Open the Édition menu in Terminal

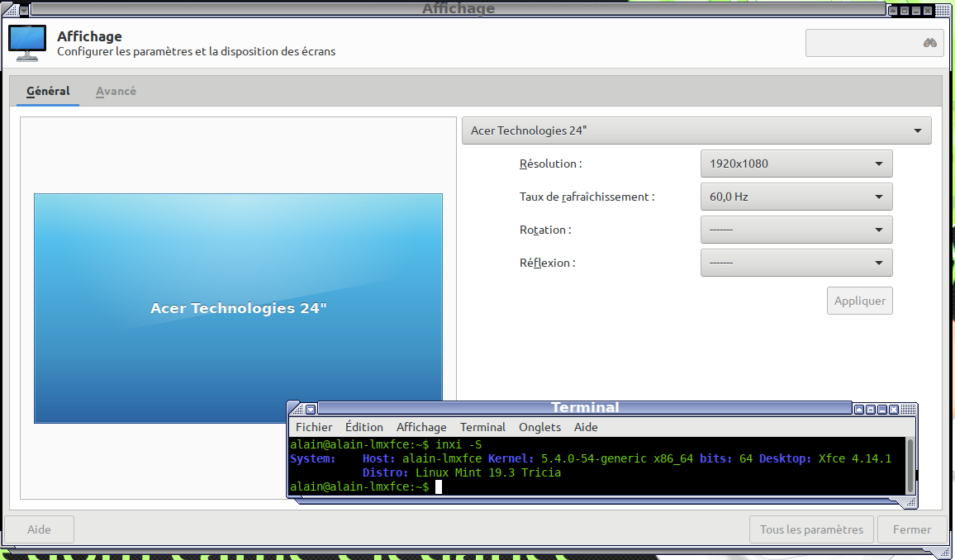click(364, 427)
